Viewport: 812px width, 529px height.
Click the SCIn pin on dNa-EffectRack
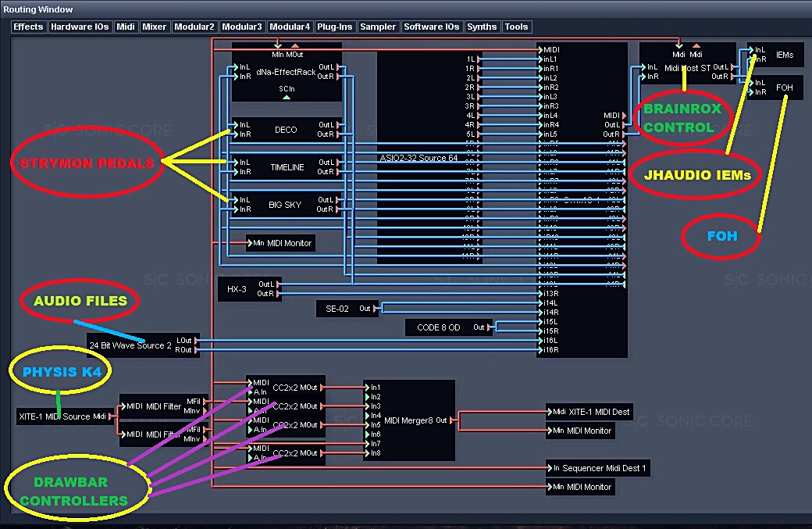287,96
